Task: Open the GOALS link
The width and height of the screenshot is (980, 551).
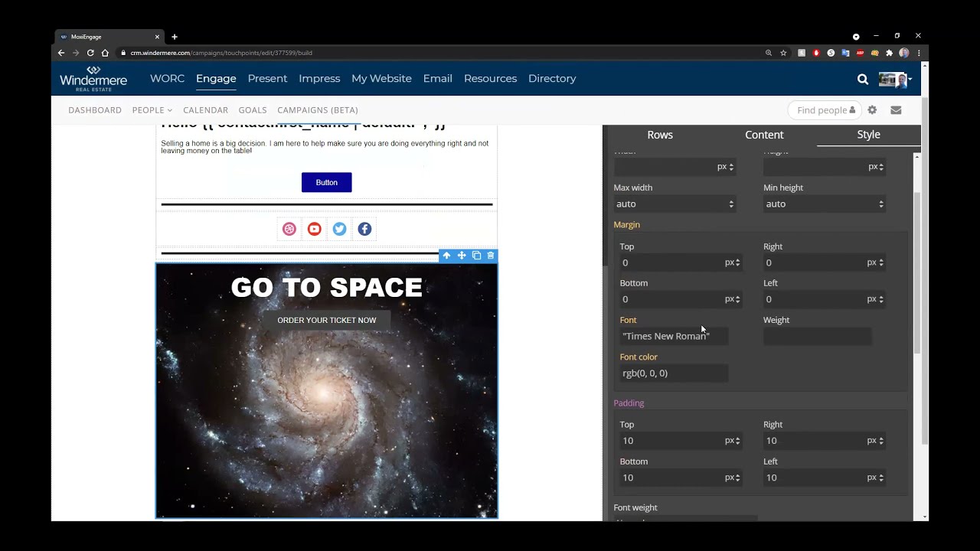Action: [x=253, y=110]
